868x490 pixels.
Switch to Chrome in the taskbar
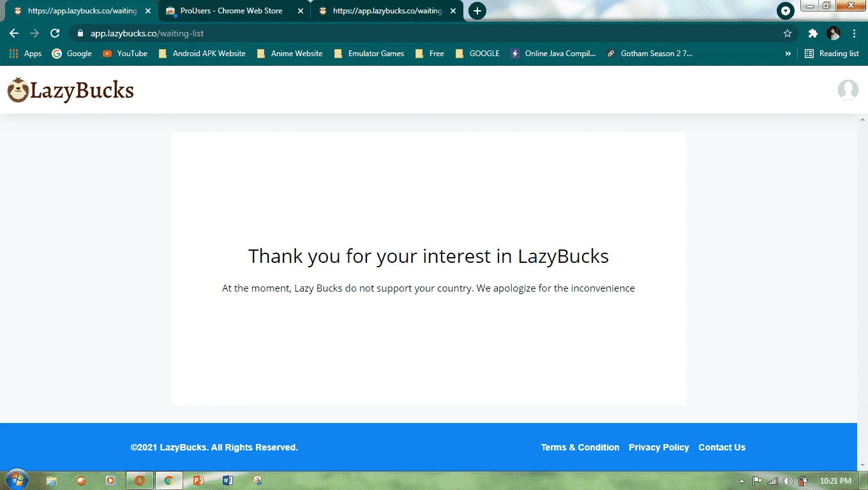[x=169, y=480]
